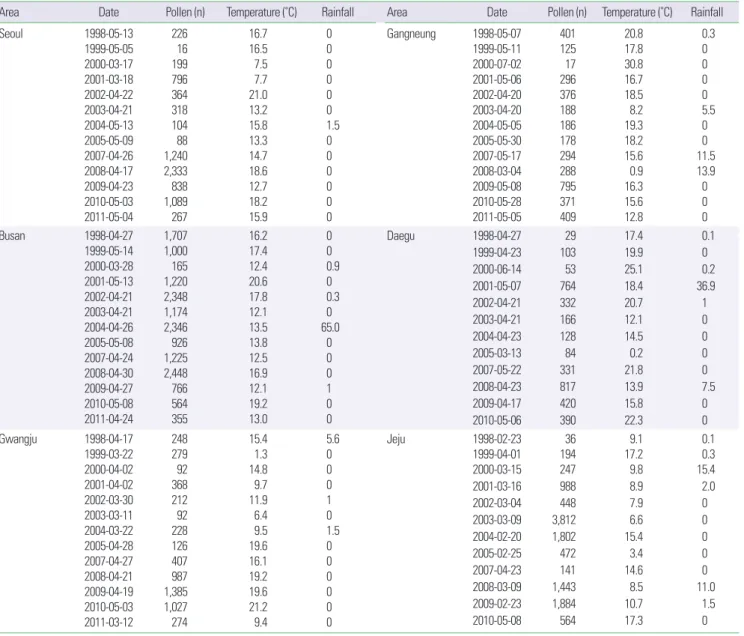Select the date 1998-05-07
This screenshot has width=744, height=636.
497,34
